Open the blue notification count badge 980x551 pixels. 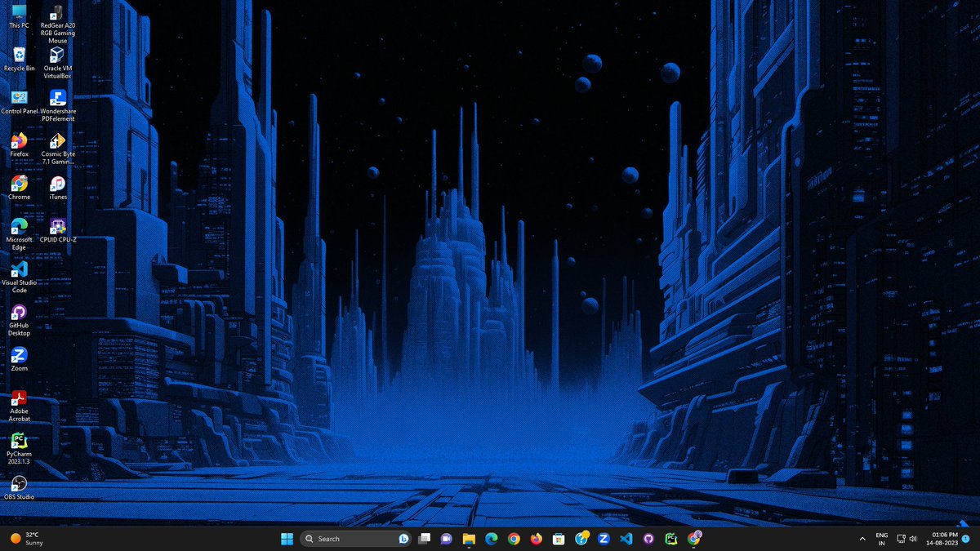click(x=967, y=539)
